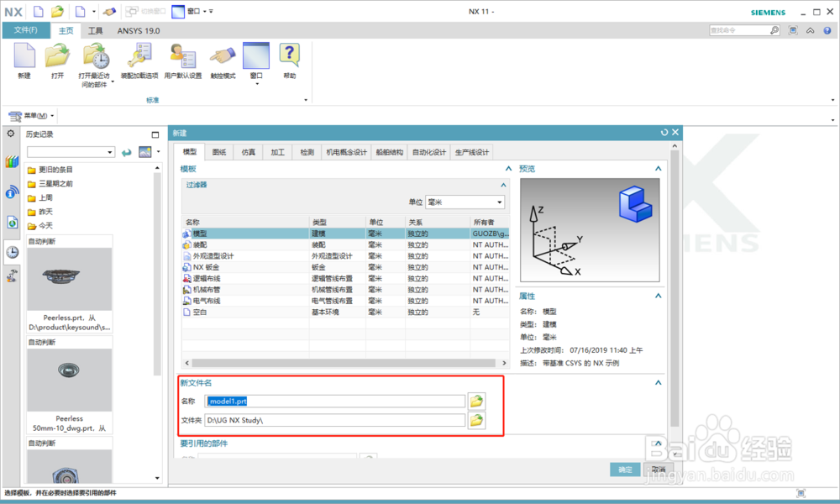The image size is (840, 504).
Task: Click the 查找命令 search field
Action: coord(739,30)
